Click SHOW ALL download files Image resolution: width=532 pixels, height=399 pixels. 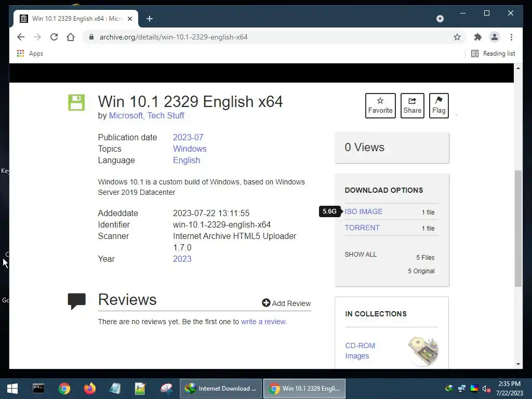pyautogui.click(x=361, y=255)
